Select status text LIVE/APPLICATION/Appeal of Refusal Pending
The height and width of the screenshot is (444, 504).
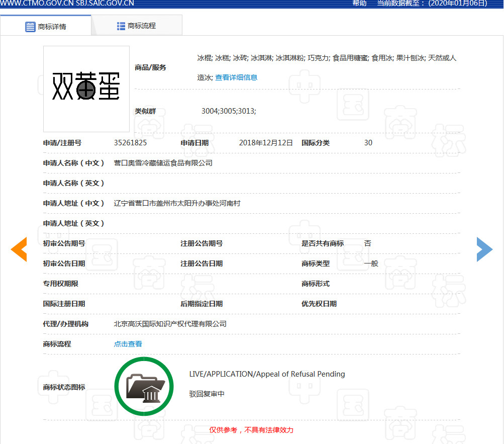coord(267,374)
